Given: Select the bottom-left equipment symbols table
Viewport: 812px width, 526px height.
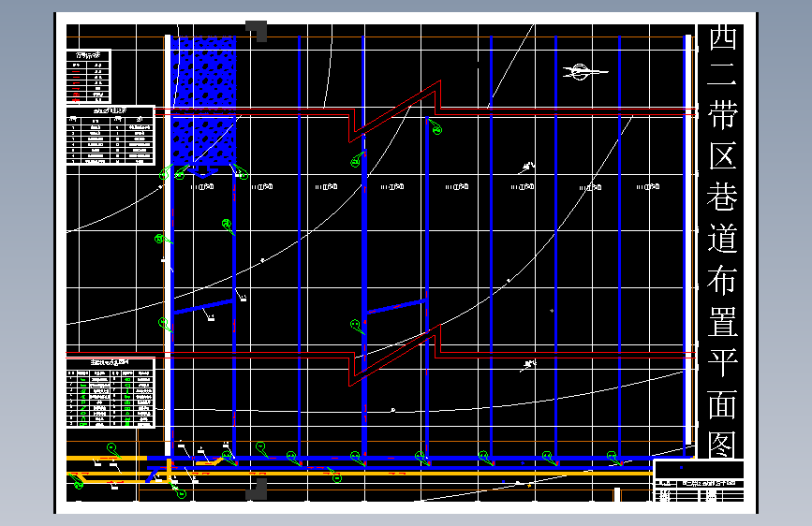Looking at the screenshot, I should (111, 393).
